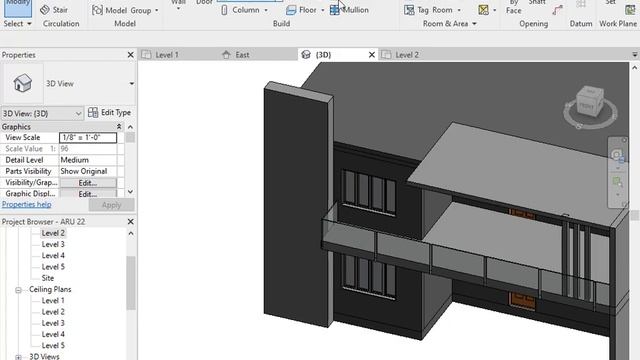Click the View Scale value field
This screenshot has height=360, width=640.
(88, 138)
